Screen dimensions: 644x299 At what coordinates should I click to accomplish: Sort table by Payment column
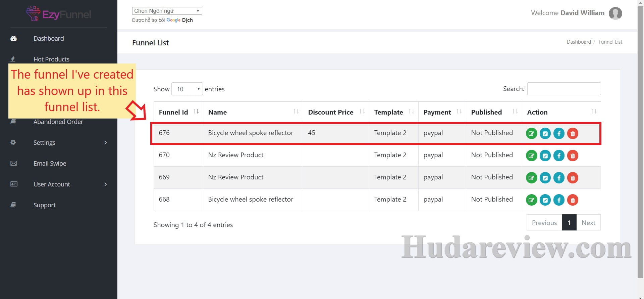tap(442, 112)
